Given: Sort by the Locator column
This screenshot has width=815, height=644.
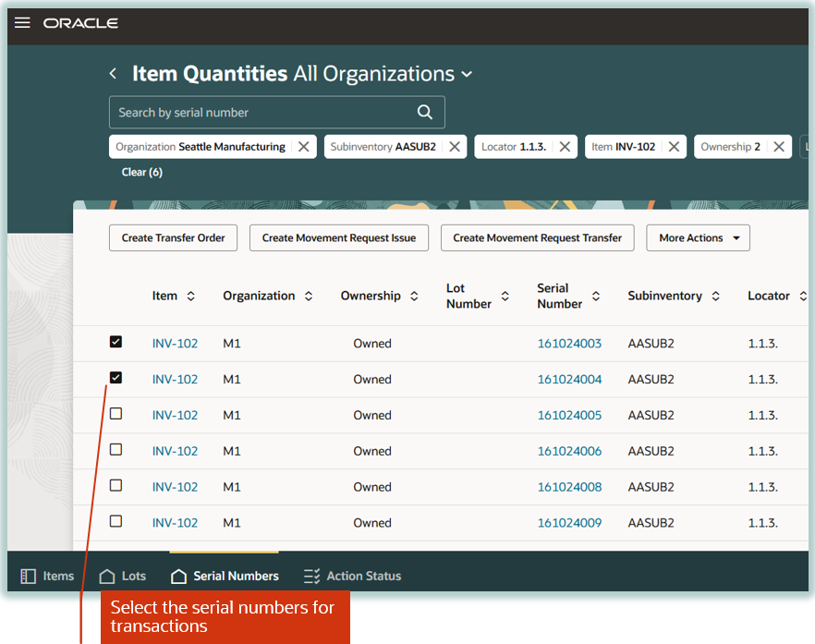Looking at the screenshot, I should (803, 296).
